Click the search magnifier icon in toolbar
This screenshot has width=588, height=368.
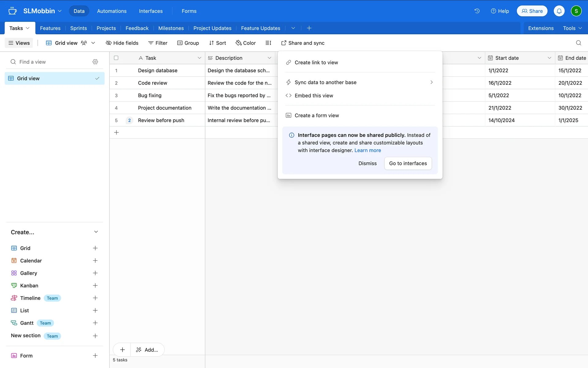578,43
